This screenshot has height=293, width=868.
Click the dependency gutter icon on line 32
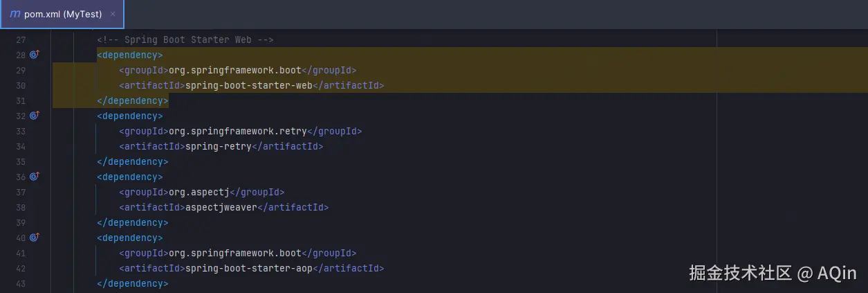click(34, 116)
